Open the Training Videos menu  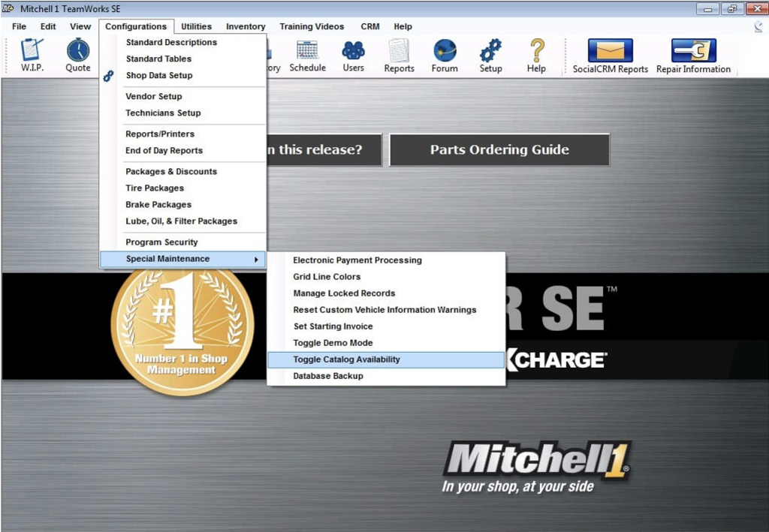312,26
